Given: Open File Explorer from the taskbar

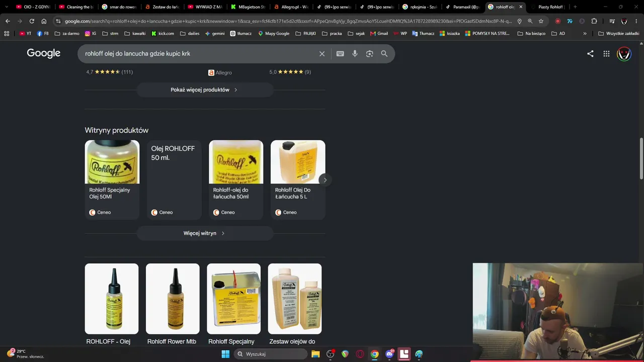Looking at the screenshot, I should [x=315, y=354].
